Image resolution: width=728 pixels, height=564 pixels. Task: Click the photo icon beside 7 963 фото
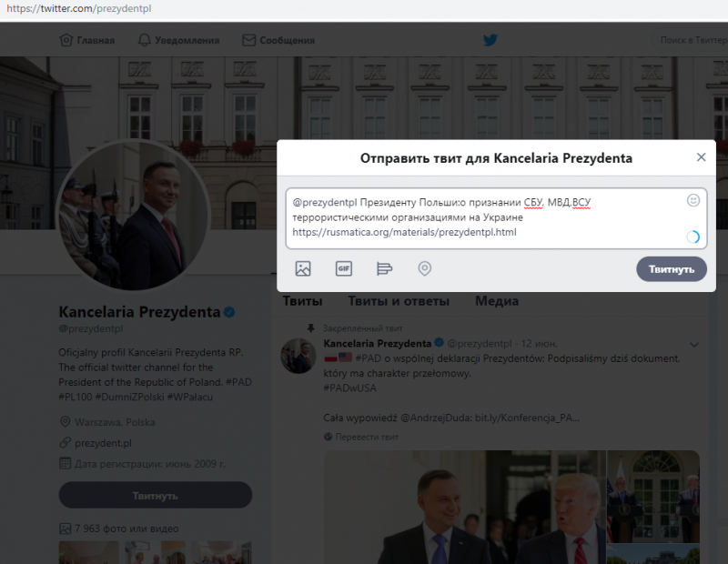(65, 529)
